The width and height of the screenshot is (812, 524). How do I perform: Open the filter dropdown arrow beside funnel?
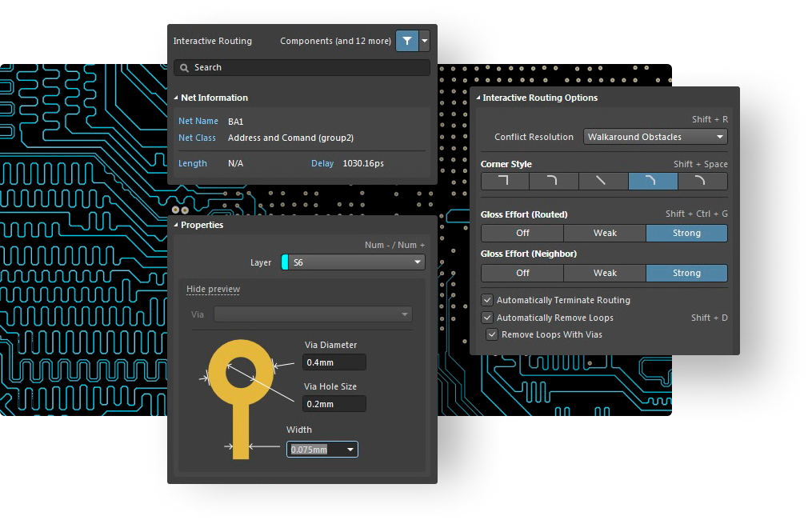coord(425,41)
